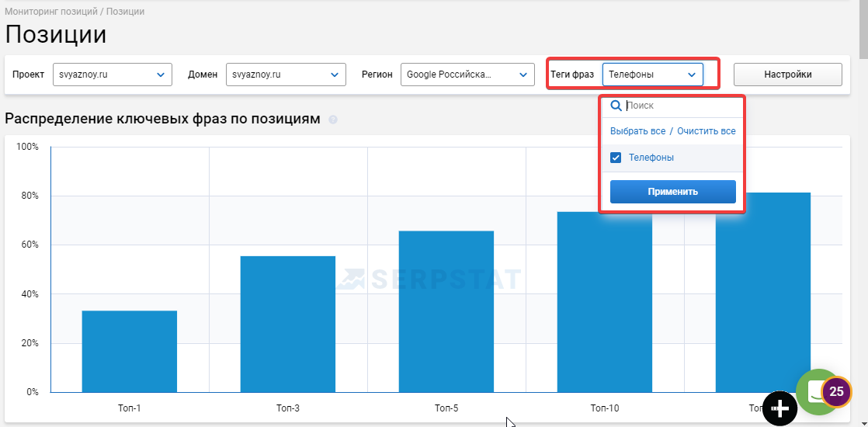This screenshot has height=427, width=868.
Task: Click the Настройки button
Action: coord(788,75)
